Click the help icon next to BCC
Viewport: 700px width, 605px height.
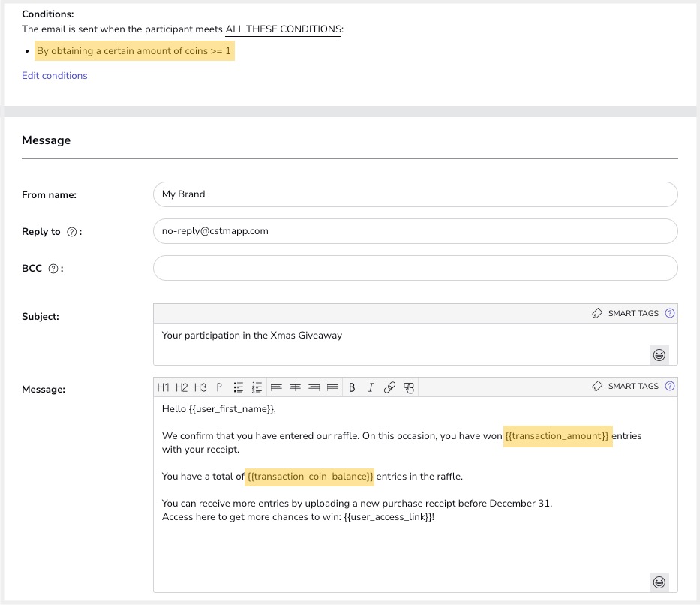(53, 268)
